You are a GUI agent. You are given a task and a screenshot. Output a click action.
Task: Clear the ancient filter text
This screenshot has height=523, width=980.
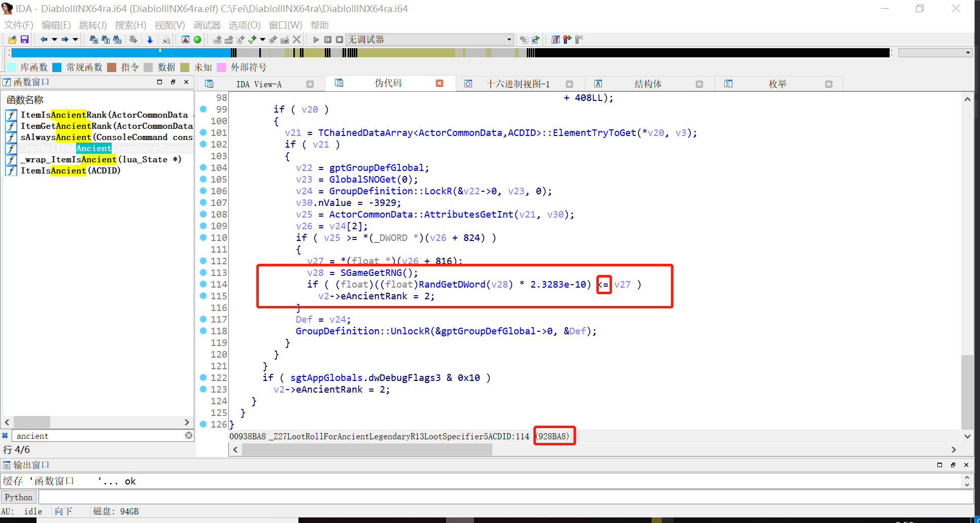click(189, 435)
